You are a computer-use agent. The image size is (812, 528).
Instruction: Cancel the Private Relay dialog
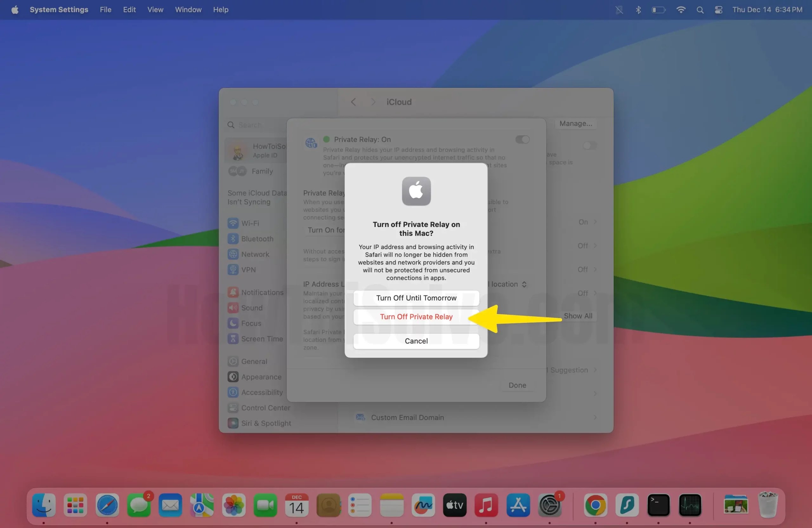[416, 341]
